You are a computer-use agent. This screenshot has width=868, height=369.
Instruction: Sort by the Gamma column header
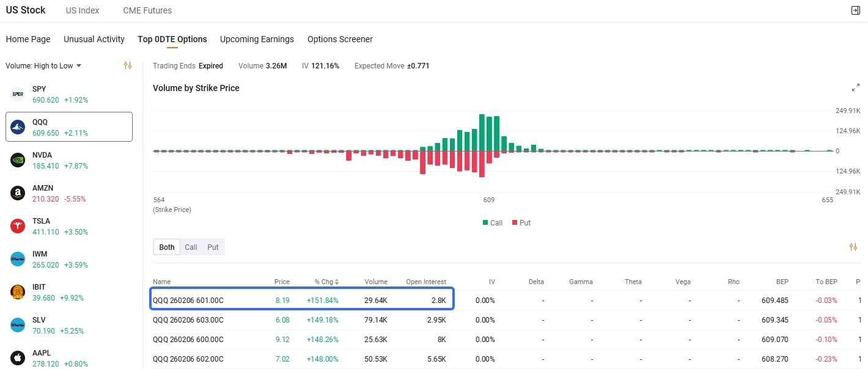coord(581,282)
